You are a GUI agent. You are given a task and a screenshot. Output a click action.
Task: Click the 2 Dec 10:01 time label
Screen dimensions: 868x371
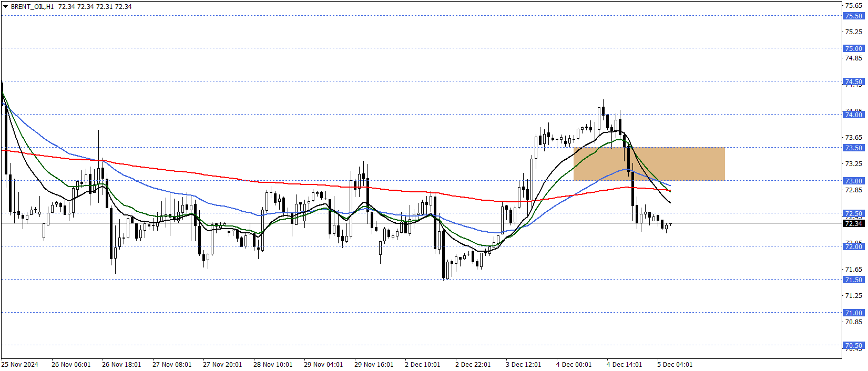423,365
